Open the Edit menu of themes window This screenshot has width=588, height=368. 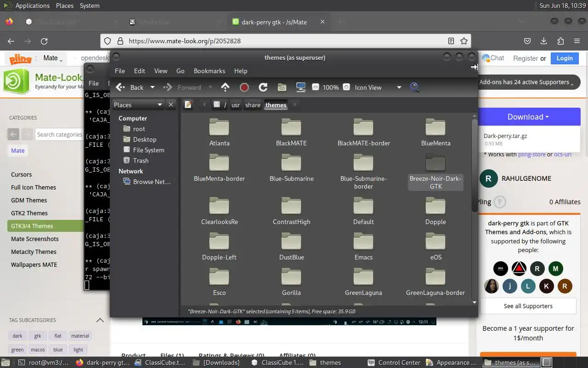(140, 71)
